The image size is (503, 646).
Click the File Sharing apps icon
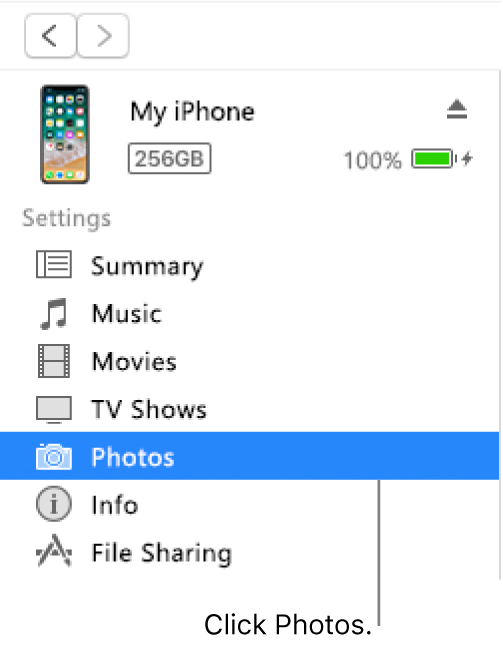[x=54, y=551]
